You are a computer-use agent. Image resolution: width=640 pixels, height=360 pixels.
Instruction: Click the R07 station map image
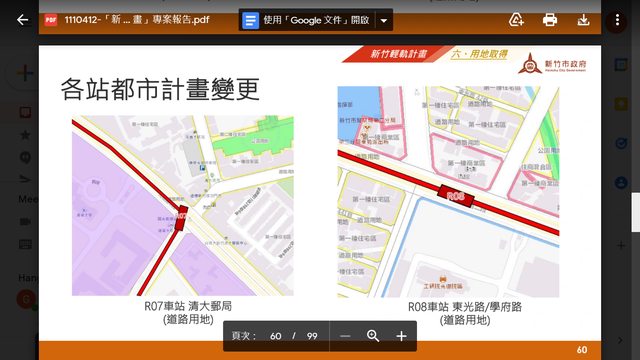pos(182,205)
